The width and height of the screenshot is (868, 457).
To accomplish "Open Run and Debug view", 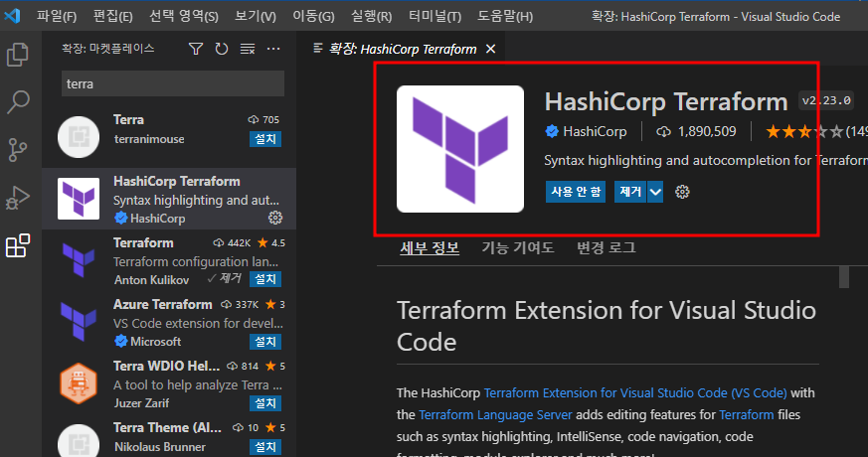I will pyautogui.click(x=18, y=198).
